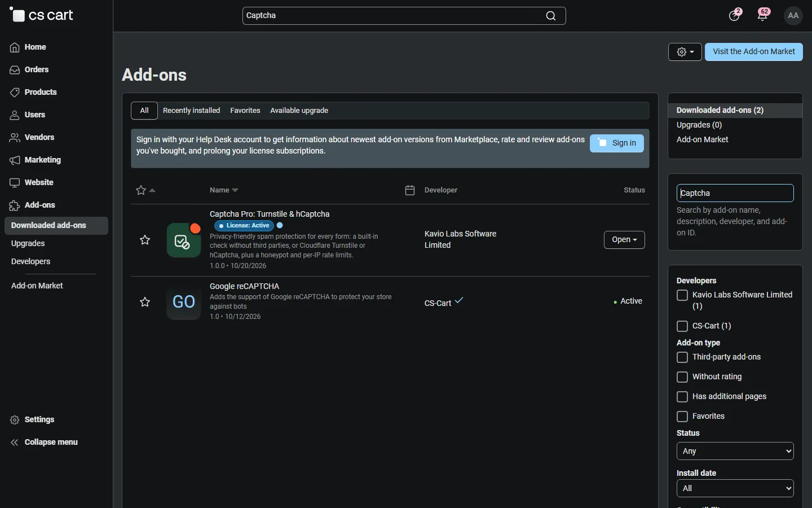
Task: Switch to the Recently installed tab
Action: [x=191, y=111]
